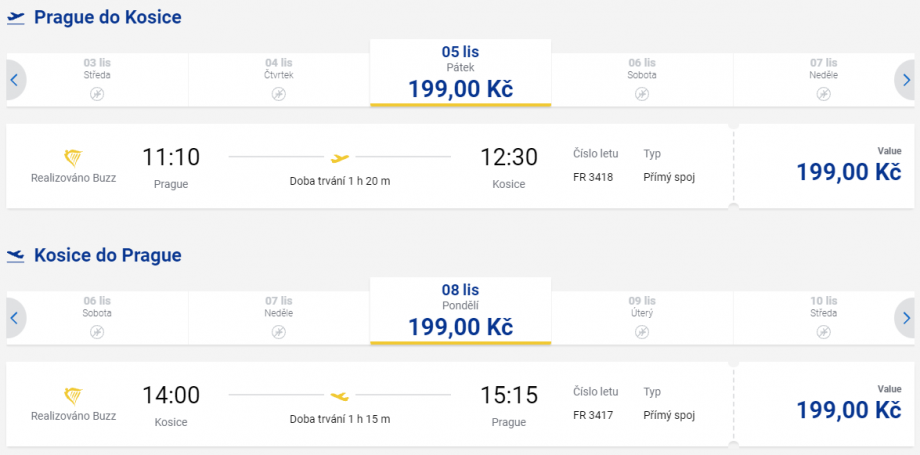This screenshot has width=920, height=455.
Task: Select 199,00 Kč Value fare for flight FR 3417
Action: tap(848, 408)
